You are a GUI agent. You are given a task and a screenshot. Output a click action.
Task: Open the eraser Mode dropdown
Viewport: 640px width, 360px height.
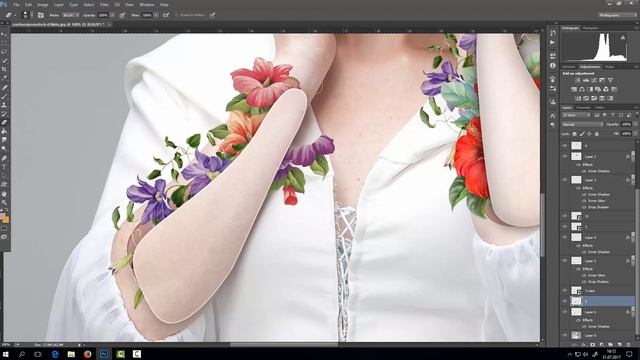tap(71, 15)
